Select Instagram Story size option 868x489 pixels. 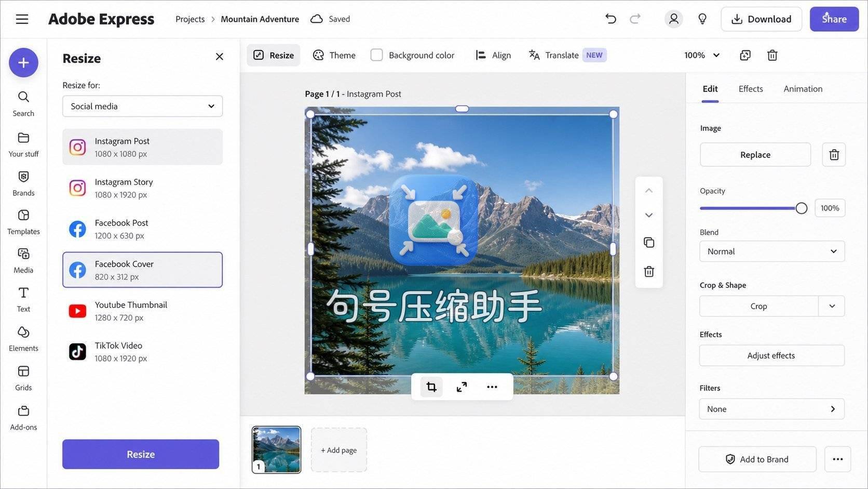click(x=142, y=188)
